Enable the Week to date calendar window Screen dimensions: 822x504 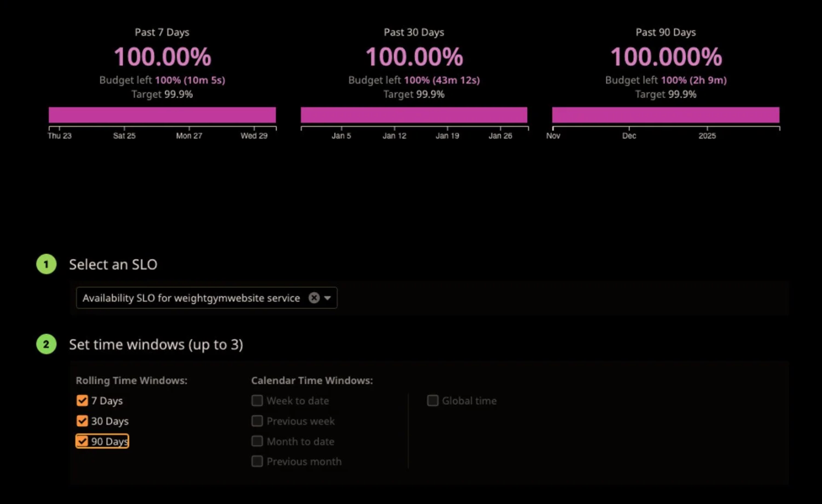[257, 401]
